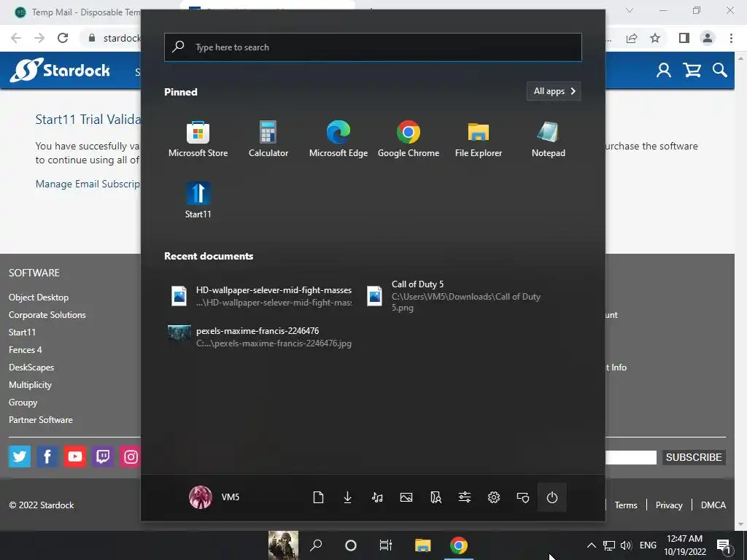
Task: Open the notification center icon
Action: [x=724, y=545]
